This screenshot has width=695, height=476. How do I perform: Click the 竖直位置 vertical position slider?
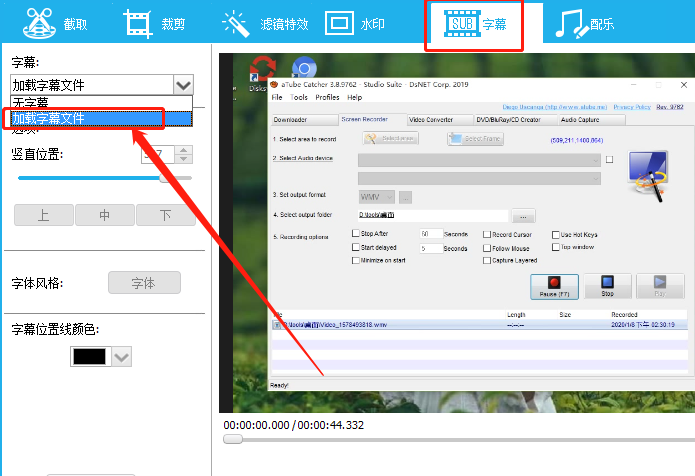(90, 178)
